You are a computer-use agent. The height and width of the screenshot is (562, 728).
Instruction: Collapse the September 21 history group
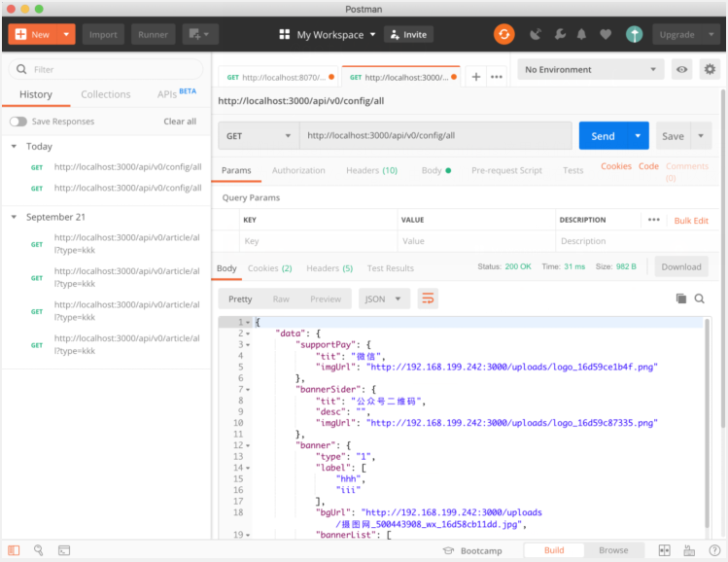tap(14, 217)
